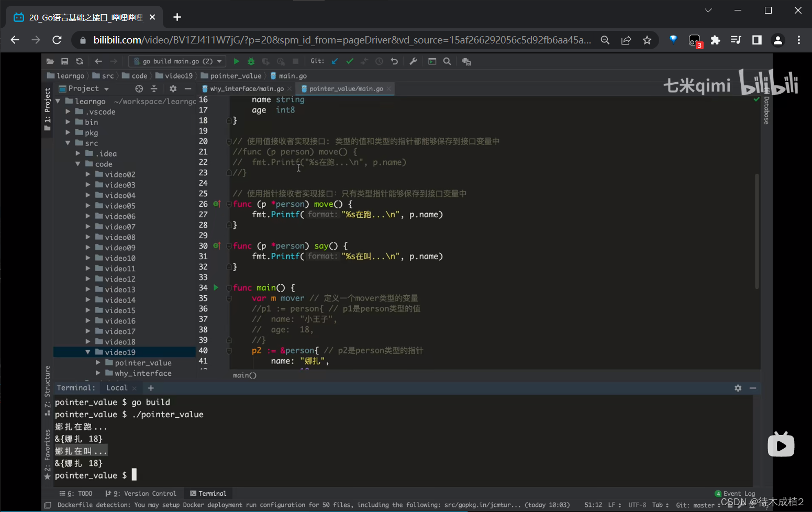Click the Git rollback undo arrow
812x512 pixels.
click(394, 61)
